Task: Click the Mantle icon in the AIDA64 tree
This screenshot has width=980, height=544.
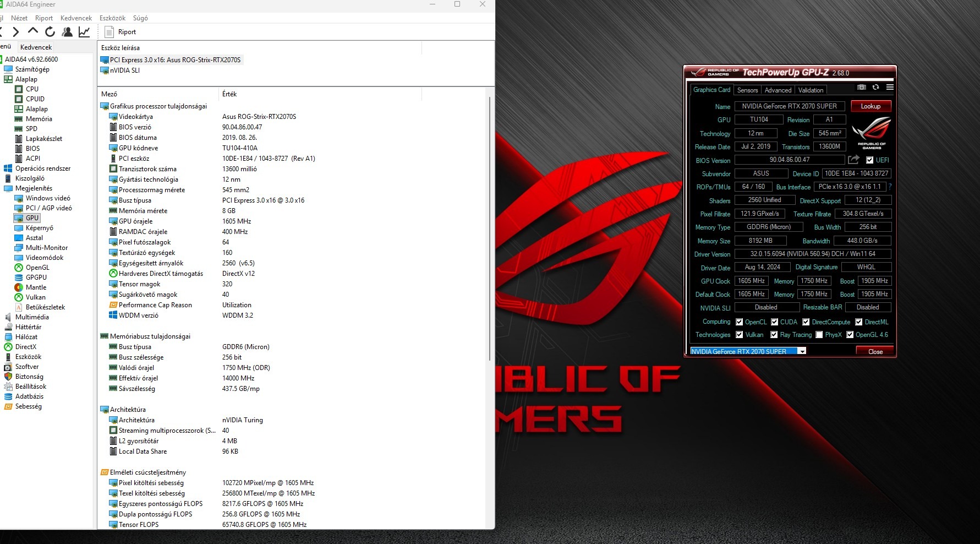Action: [19, 287]
